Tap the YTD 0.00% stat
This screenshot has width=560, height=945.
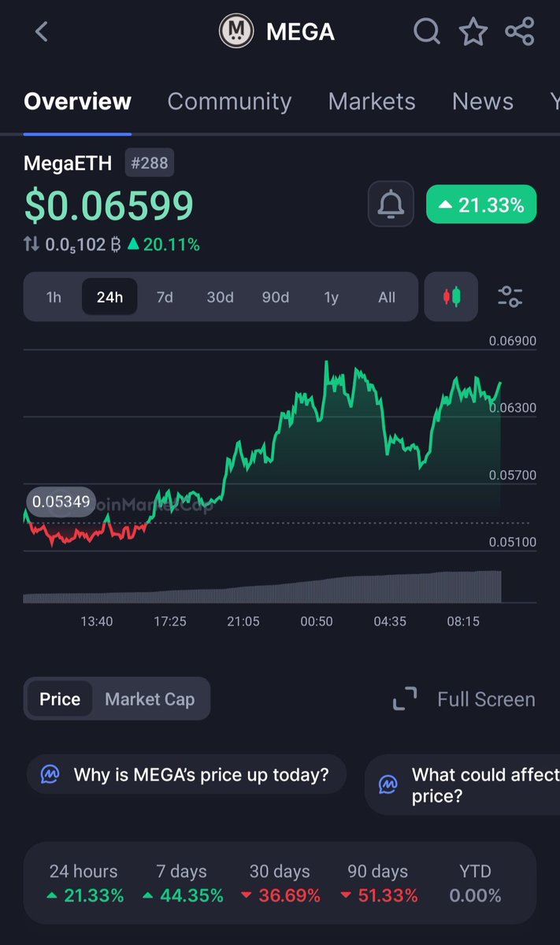475,884
